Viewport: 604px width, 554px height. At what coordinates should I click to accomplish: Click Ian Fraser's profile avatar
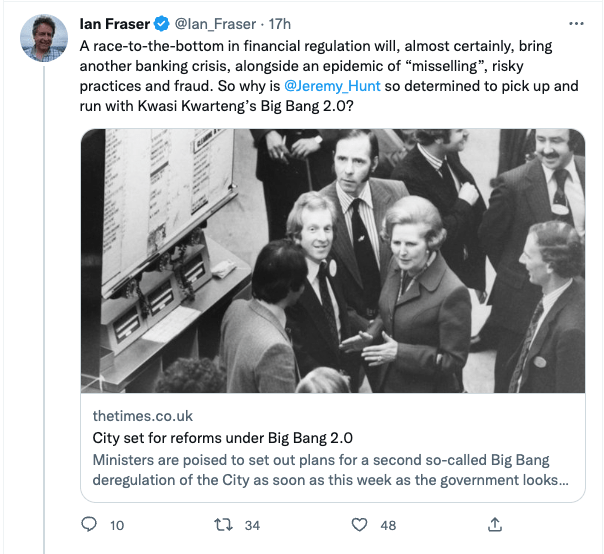click(43, 39)
